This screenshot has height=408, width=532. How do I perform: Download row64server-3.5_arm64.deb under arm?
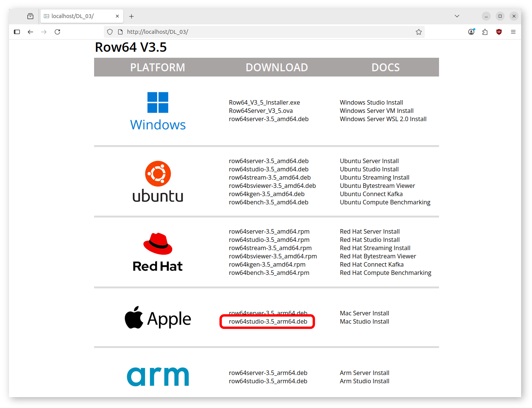coord(268,373)
